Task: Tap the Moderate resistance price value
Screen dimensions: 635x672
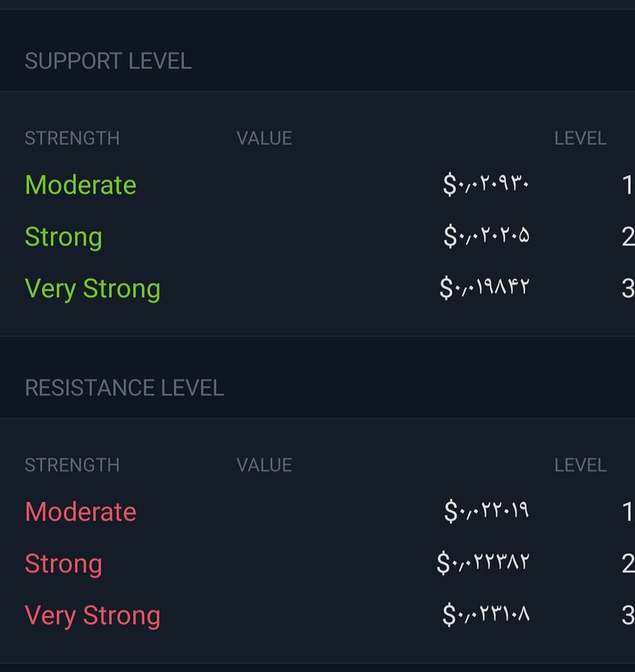Action: point(487,511)
